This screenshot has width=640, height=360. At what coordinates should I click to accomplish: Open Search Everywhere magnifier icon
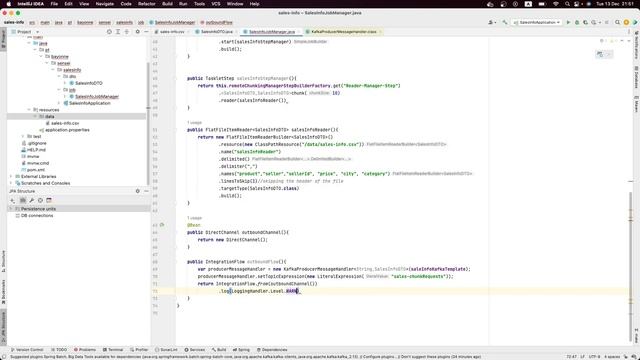click(x=618, y=22)
